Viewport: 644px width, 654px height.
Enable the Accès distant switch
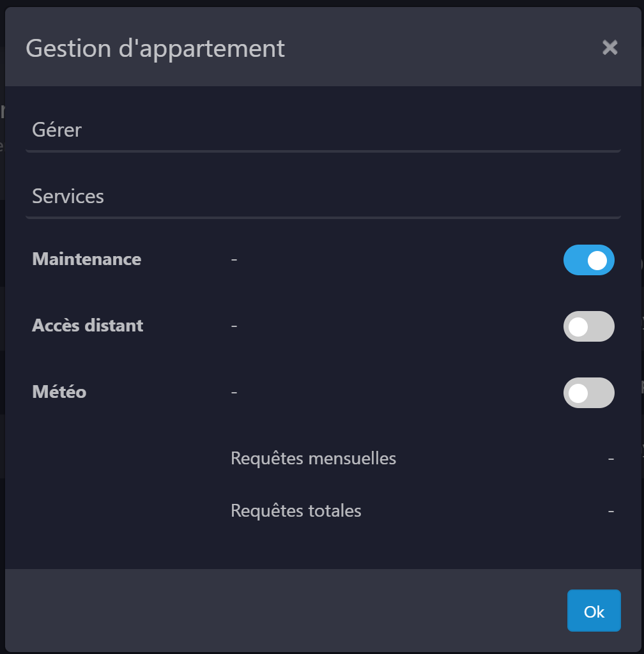(588, 326)
